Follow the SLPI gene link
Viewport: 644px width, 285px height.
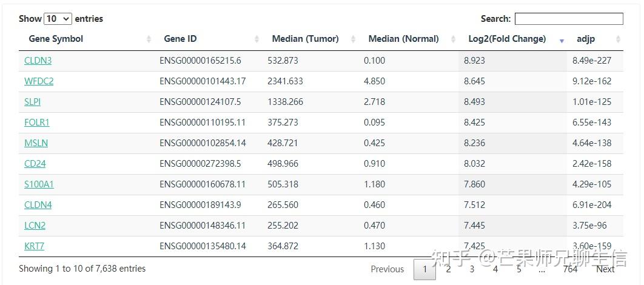click(x=33, y=102)
